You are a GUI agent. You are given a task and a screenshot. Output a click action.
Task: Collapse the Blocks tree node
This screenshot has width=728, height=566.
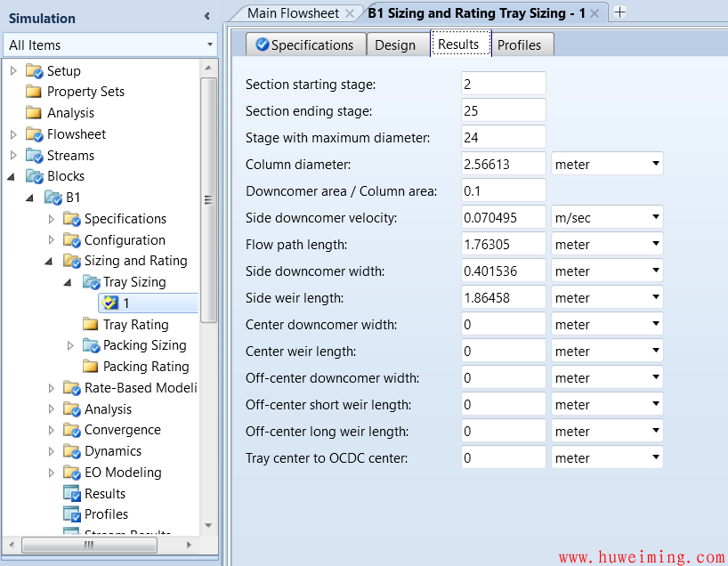click(12, 176)
